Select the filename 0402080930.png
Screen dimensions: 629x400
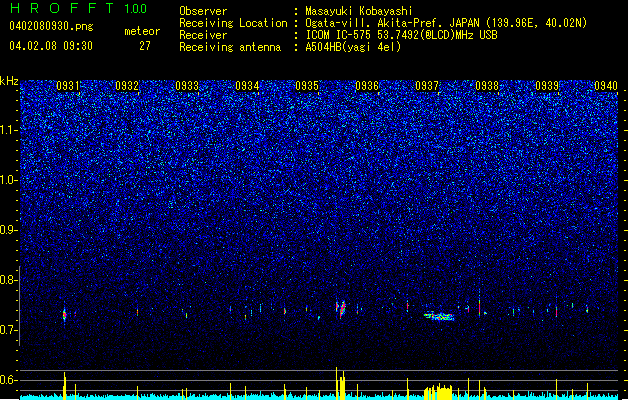(x=51, y=26)
